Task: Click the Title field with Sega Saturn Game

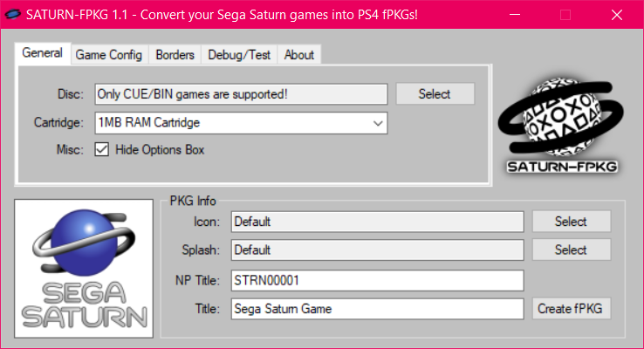Action: click(x=376, y=308)
